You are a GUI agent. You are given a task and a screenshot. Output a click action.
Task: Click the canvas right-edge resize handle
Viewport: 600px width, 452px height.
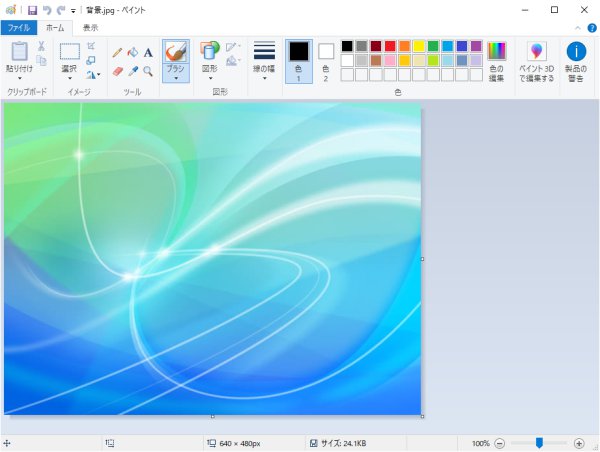pyautogui.click(x=422, y=259)
